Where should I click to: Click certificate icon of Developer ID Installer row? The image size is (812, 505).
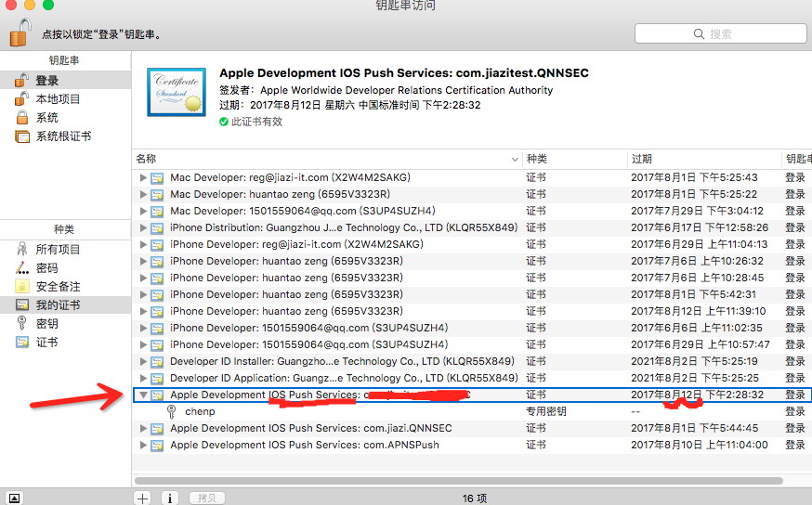(x=157, y=362)
